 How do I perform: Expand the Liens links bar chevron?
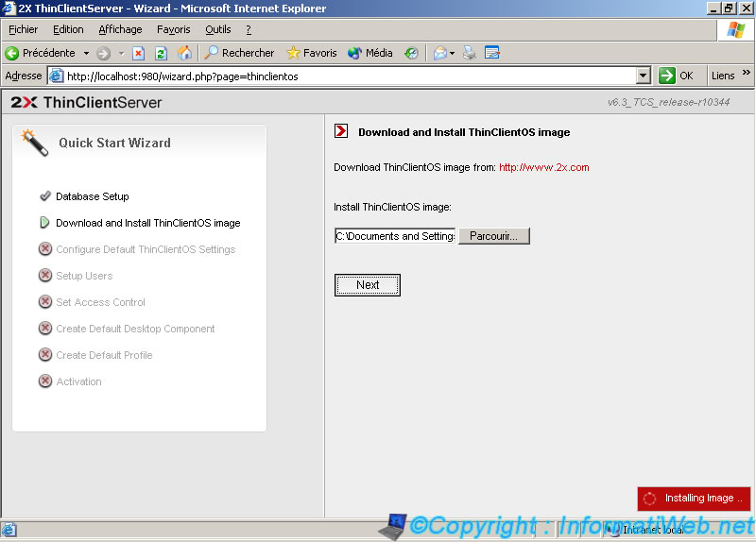(747, 73)
